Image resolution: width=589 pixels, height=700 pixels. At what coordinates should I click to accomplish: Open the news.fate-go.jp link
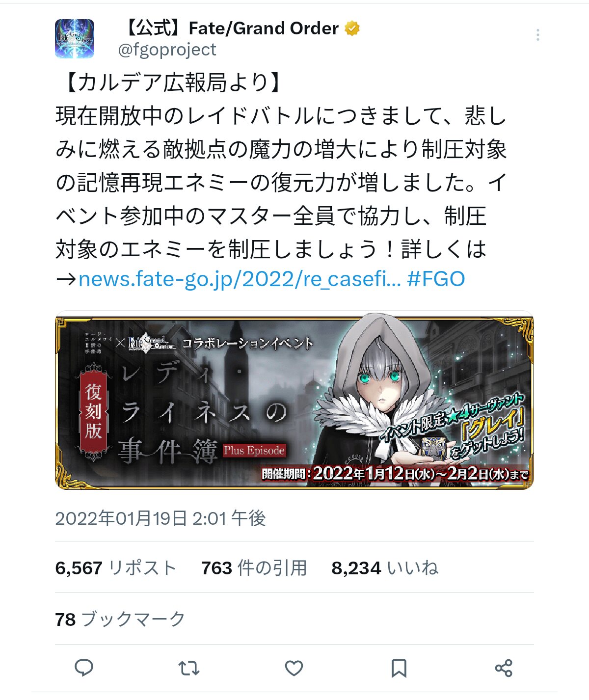[240, 279]
